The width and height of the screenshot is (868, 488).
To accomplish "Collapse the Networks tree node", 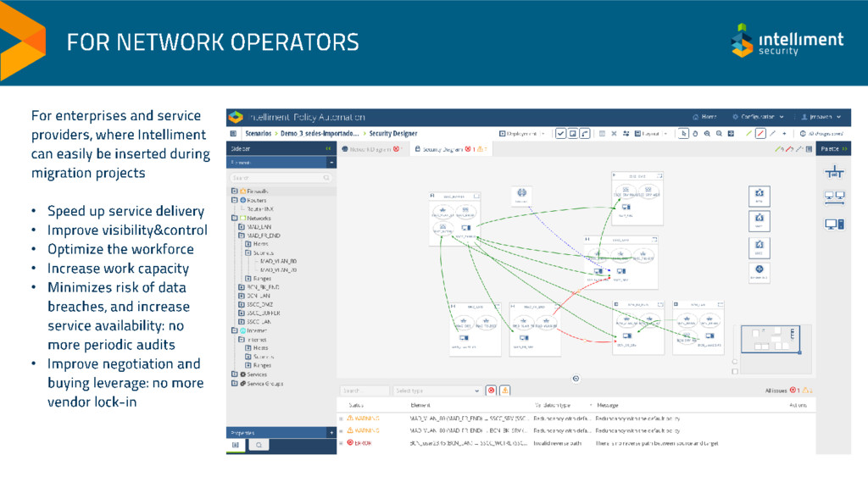I will [x=234, y=218].
